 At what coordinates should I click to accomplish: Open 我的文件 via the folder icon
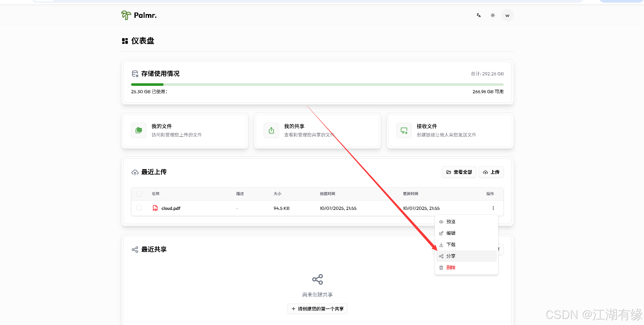[x=138, y=130]
